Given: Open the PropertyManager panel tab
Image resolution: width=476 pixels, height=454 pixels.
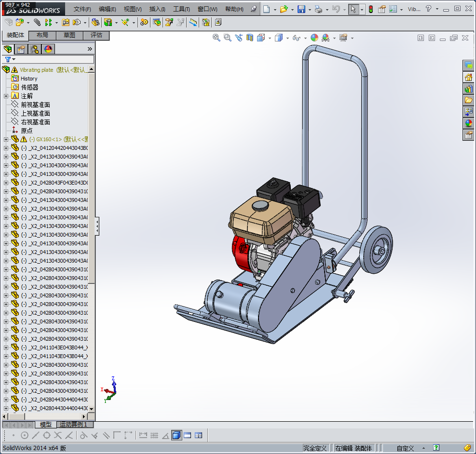Looking at the screenshot, I should pyautogui.click(x=21, y=49).
